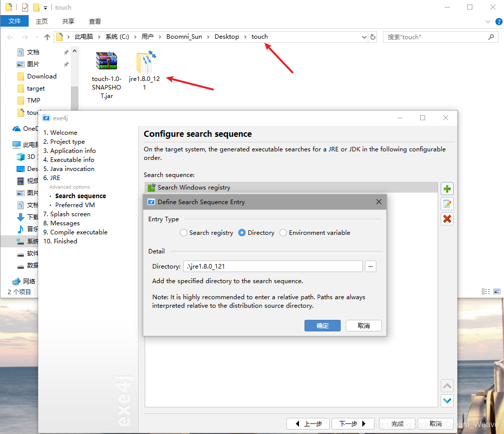Open the Search sequence advanced option
The image size is (504, 434).
tap(80, 196)
